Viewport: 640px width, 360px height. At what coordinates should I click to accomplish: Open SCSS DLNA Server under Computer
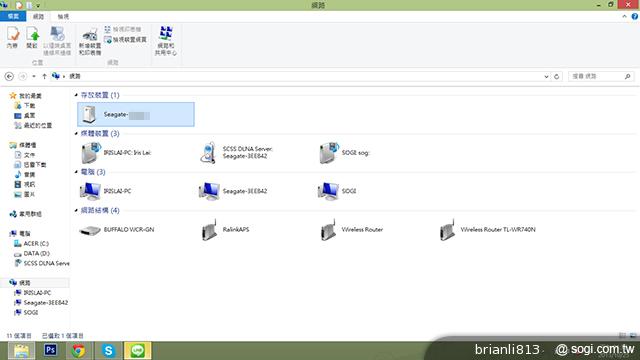coord(42,263)
